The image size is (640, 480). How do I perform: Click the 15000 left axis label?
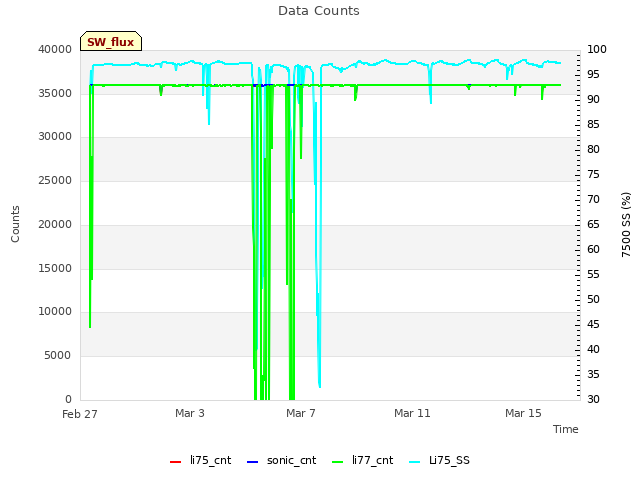[x=55, y=268]
